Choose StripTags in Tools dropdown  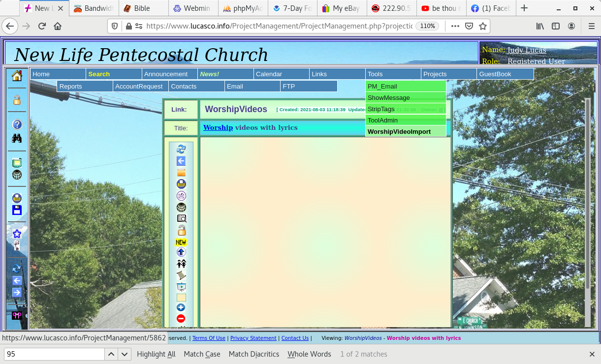(381, 109)
